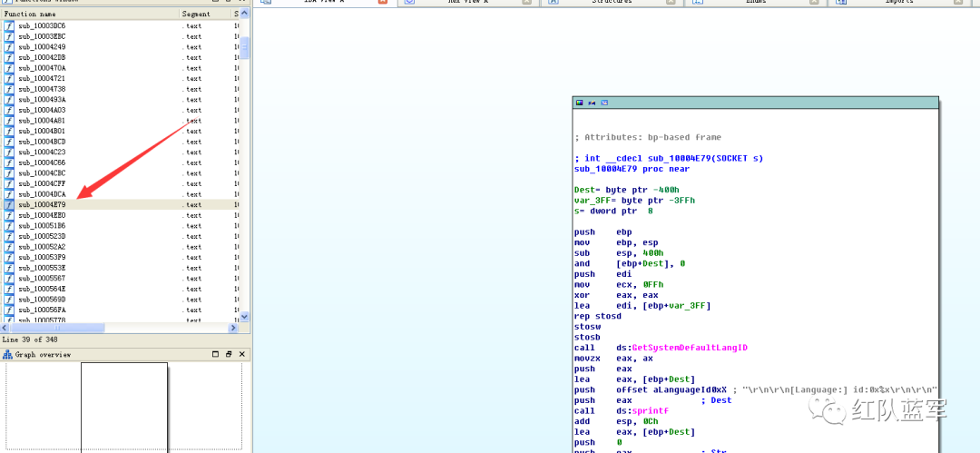Select function sub_10005567 in the list
This screenshot has height=453, width=980.
[120, 279]
